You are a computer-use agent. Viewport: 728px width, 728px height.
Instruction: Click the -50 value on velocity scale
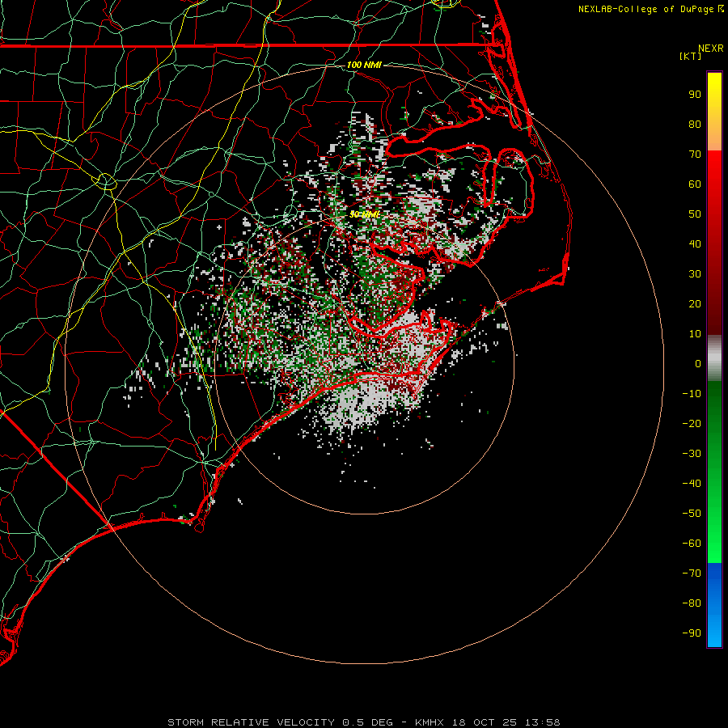(x=692, y=514)
